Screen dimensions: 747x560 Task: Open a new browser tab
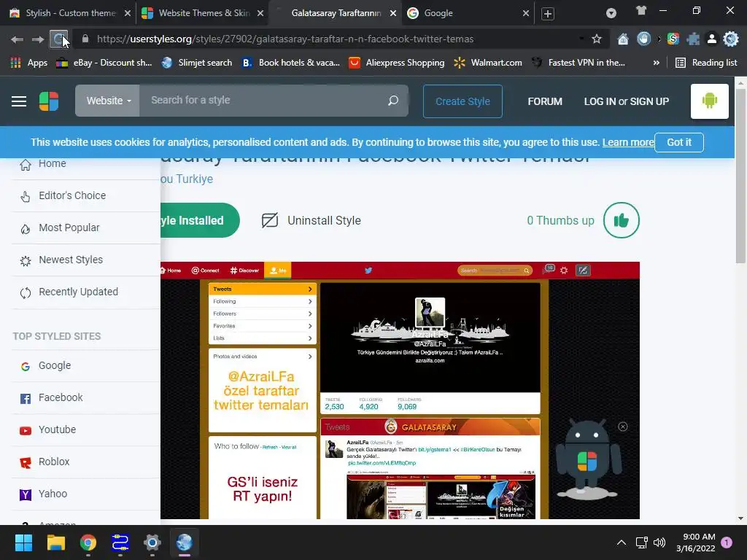(x=547, y=13)
